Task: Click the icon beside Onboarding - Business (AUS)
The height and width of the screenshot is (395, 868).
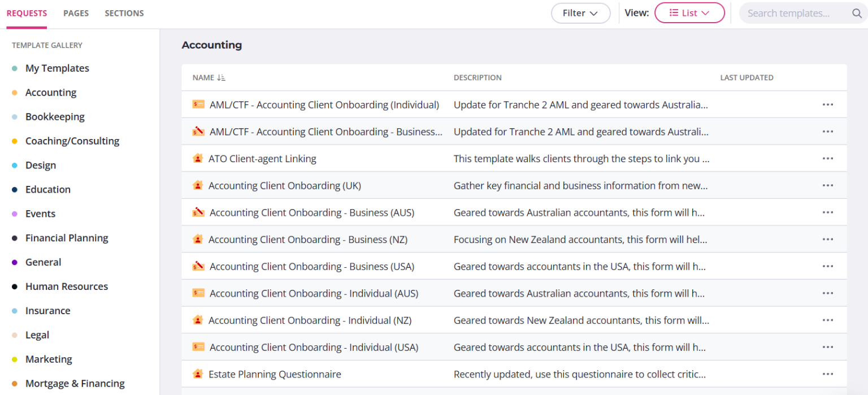Action: pyautogui.click(x=198, y=212)
